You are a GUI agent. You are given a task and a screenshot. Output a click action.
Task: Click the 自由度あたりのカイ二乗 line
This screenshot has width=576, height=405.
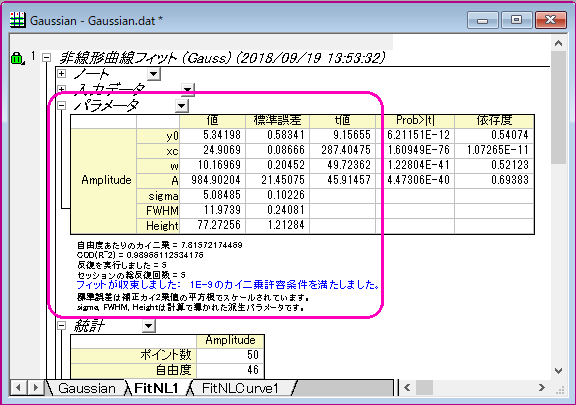159,245
